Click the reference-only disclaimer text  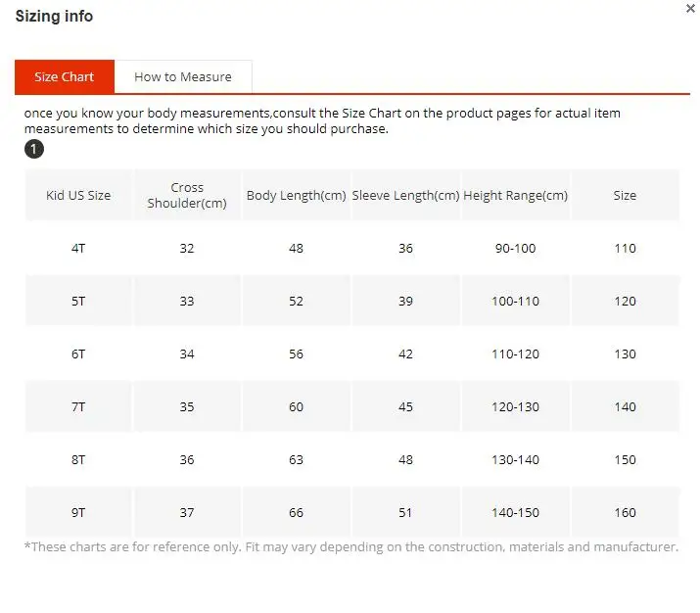coord(351,547)
